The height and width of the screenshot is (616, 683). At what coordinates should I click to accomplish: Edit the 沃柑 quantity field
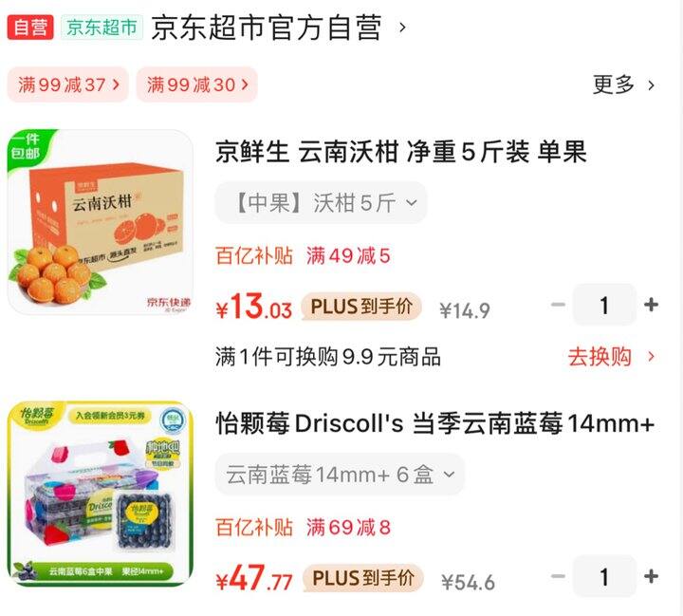[x=604, y=305]
